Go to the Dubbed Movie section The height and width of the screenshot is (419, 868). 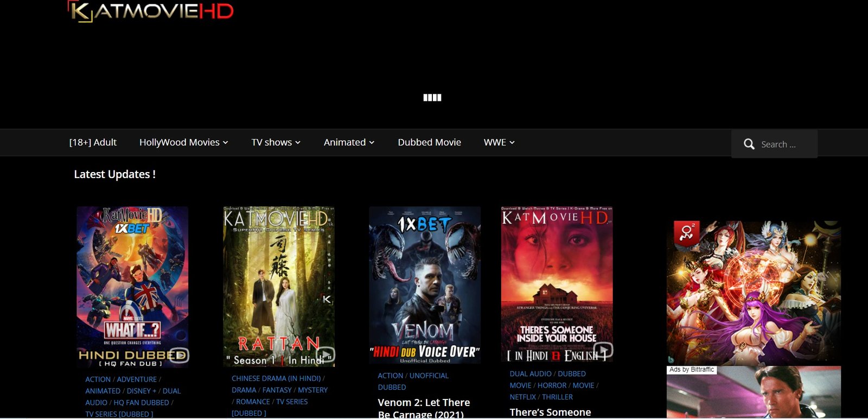[429, 142]
